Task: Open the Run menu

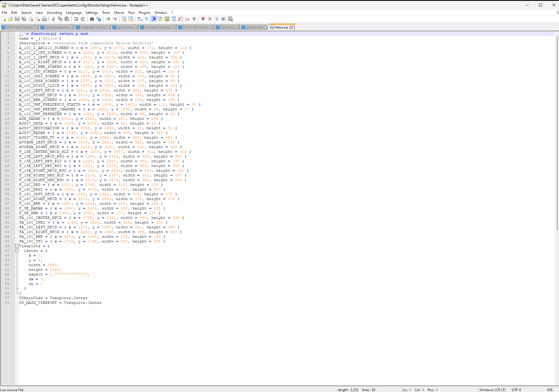Action: pyautogui.click(x=131, y=13)
